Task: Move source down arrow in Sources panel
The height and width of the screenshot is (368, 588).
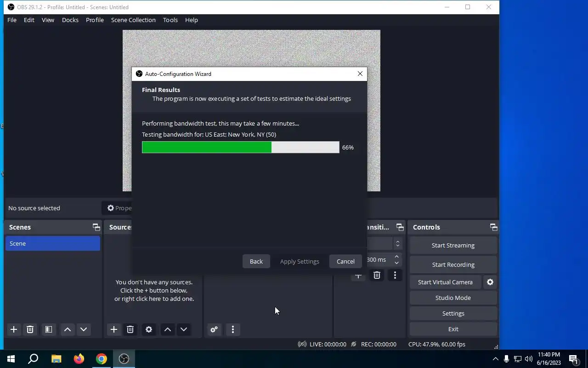Action: pyautogui.click(x=184, y=329)
